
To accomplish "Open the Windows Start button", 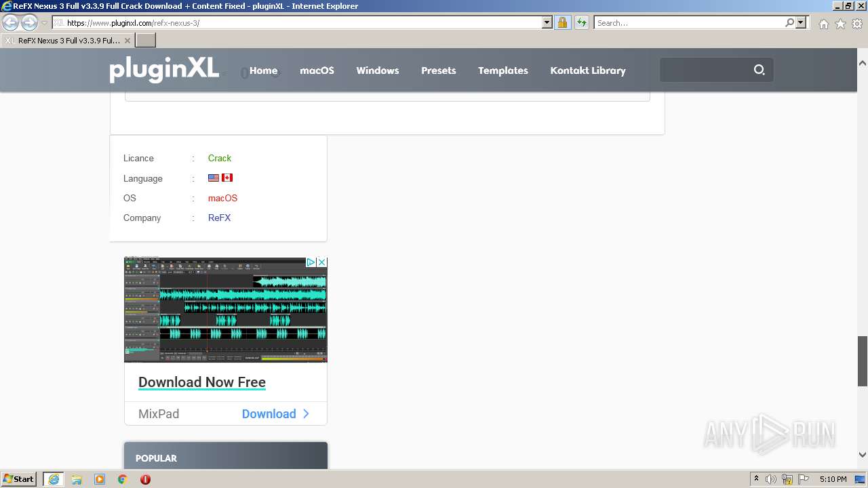I will tap(19, 479).
